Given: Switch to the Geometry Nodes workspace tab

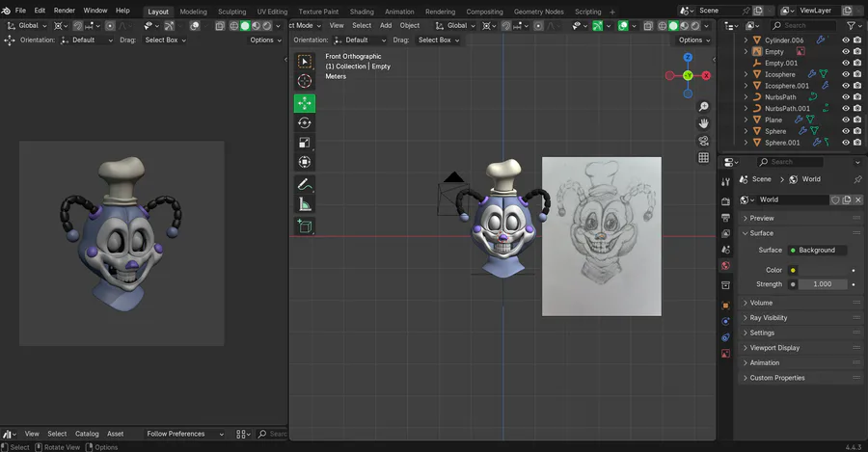Looking at the screenshot, I should pos(538,12).
